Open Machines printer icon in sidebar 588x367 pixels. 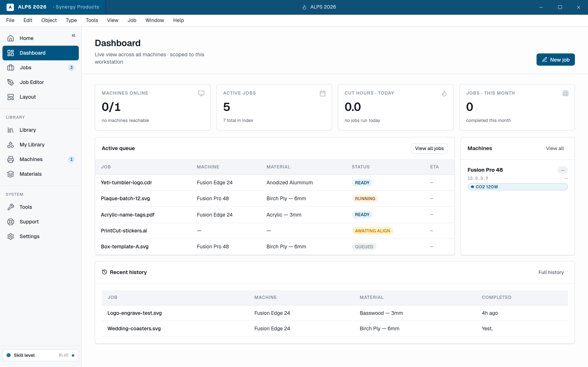(x=11, y=159)
